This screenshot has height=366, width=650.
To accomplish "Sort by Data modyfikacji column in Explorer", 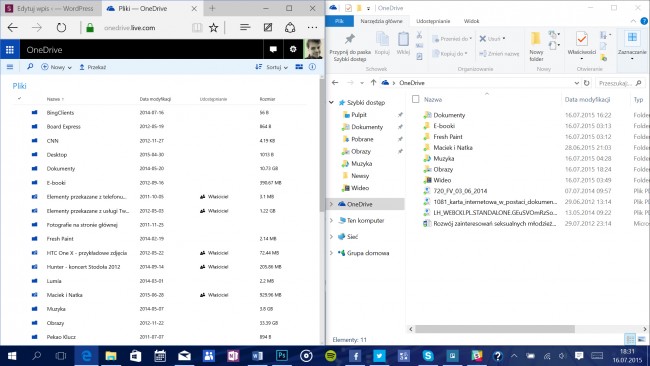I will pos(587,99).
